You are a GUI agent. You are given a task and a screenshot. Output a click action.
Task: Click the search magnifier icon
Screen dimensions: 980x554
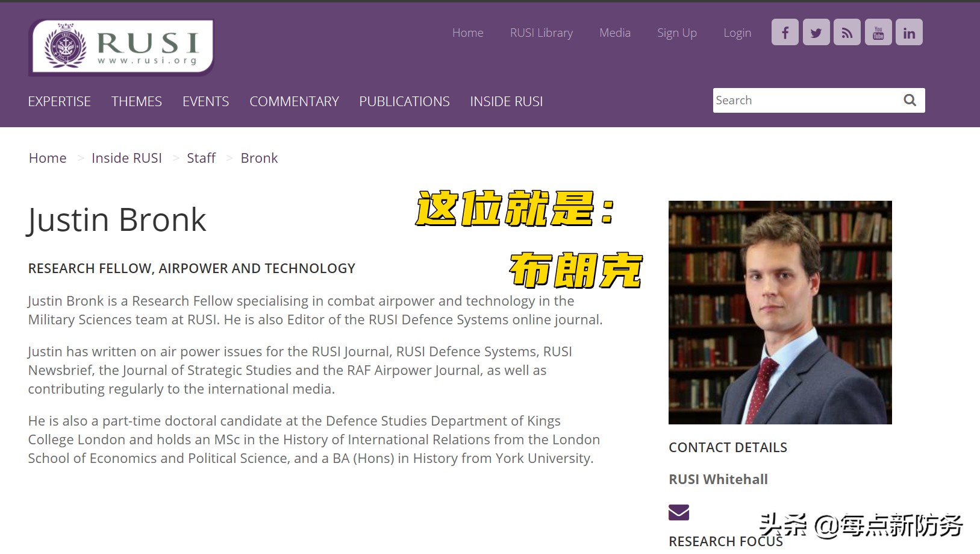point(910,100)
